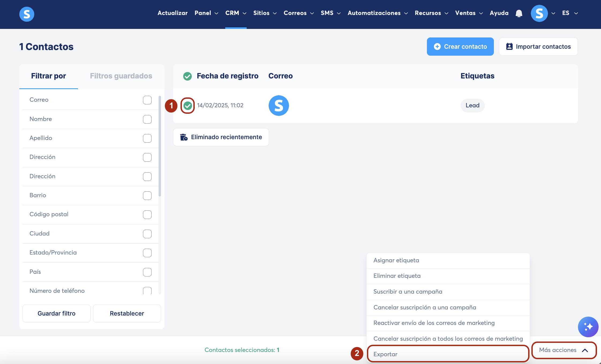The width and height of the screenshot is (601, 364).
Task: Click the notification bell icon
Action: [x=519, y=13]
